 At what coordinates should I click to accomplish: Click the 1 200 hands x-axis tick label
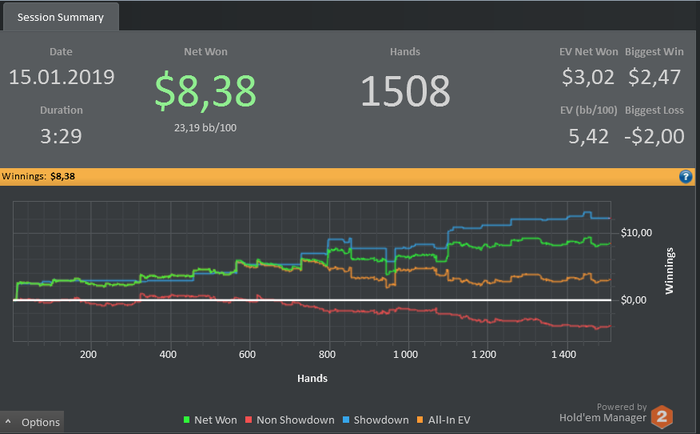(484, 355)
